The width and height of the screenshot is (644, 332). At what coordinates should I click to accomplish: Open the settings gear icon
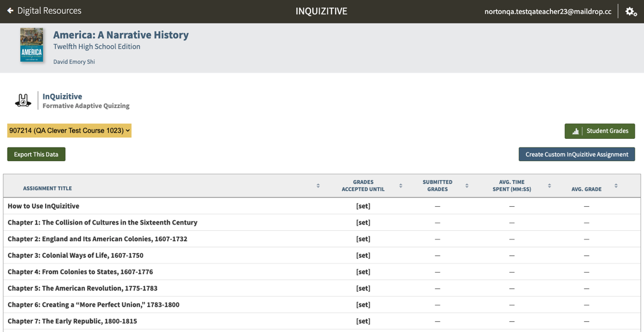631,11
